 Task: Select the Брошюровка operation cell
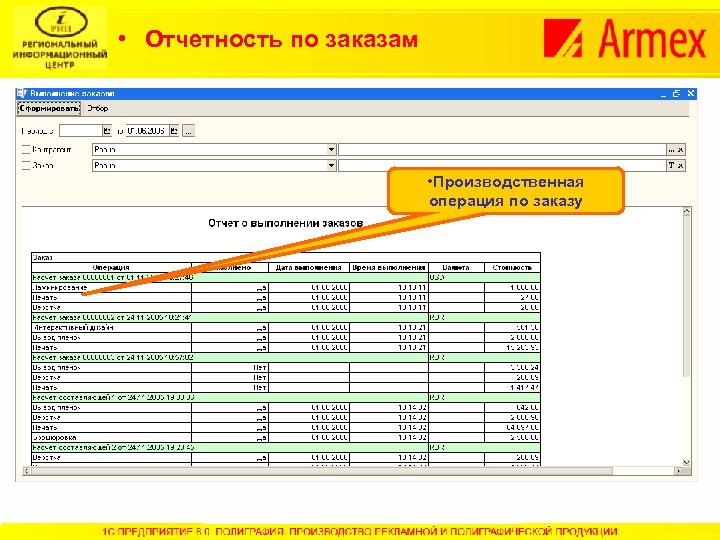[x=111, y=438]
